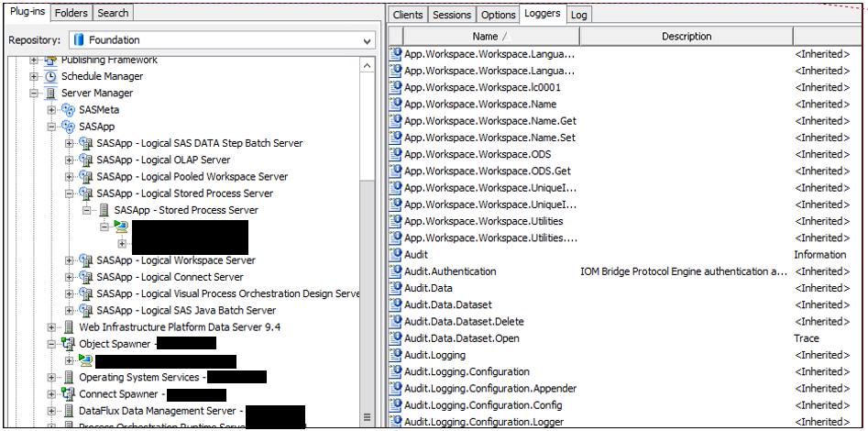The height and width of the screenshot is (431, 868).
Task: Open the Repository dropdown
Action: [367, 40]
